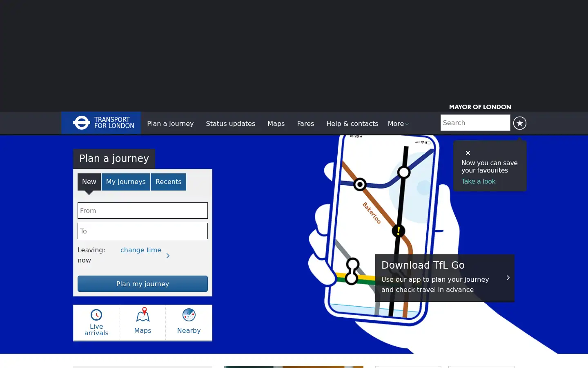Open the Download TfL Go banner heading

tap(423, 265)
